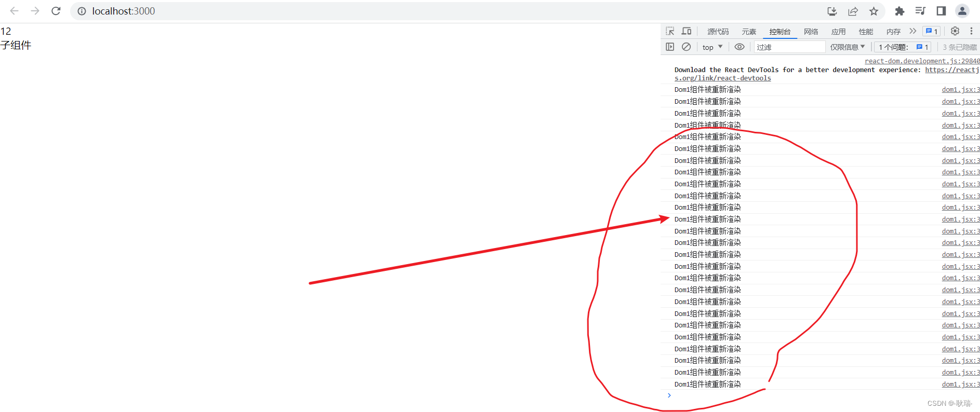Switch to the 性能 tab
980x412 pixels.
pos(866,32)
